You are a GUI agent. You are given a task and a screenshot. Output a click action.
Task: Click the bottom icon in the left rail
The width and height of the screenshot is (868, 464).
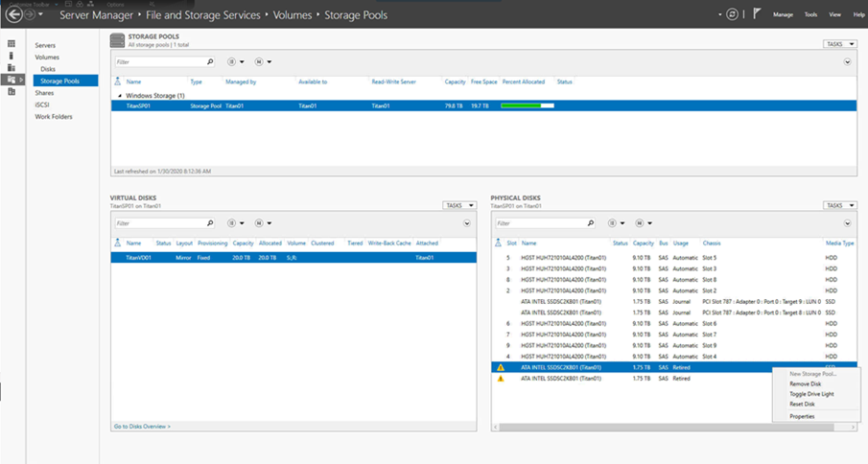[x=12, y=92]
